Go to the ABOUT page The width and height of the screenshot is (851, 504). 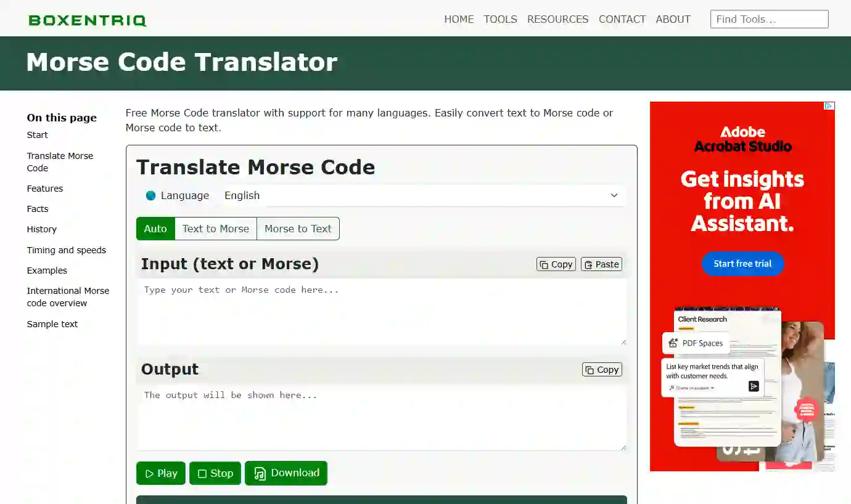tap(673, 19)
